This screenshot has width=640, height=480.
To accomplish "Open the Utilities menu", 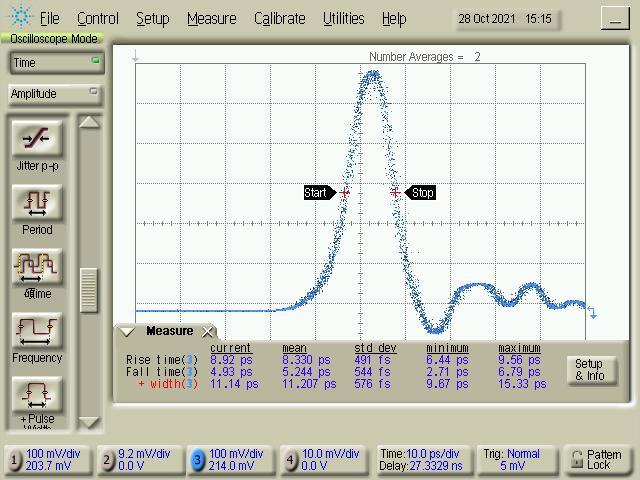I will (x=343, y=18).
